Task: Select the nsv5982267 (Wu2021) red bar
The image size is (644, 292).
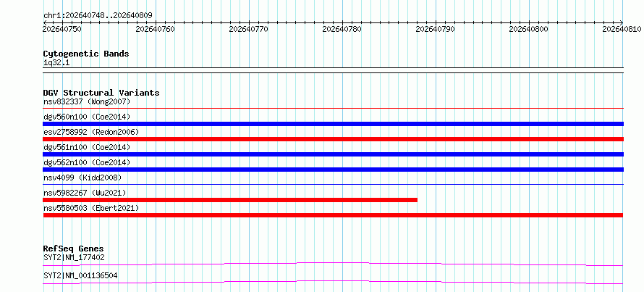Action: [230, 200]
